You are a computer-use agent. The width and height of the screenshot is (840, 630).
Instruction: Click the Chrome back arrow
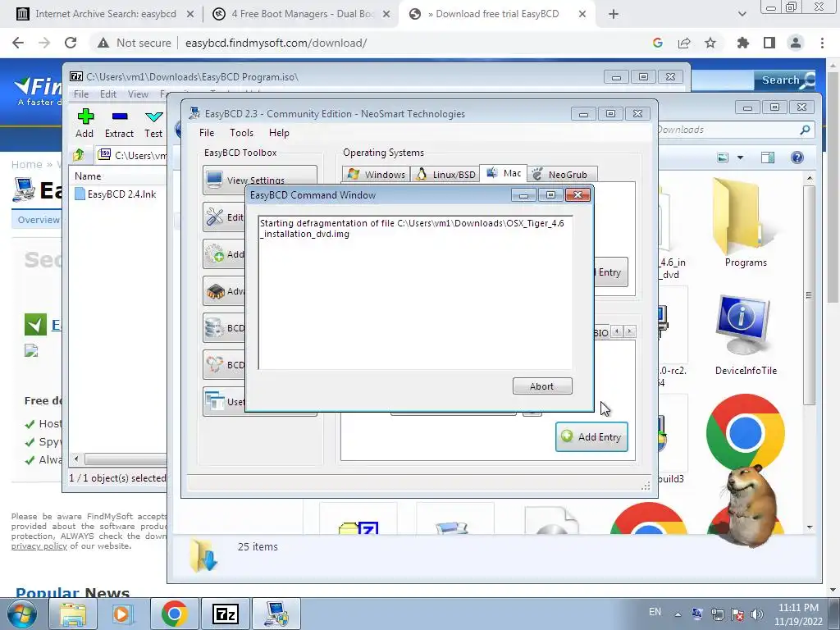(x=18, y=43)
